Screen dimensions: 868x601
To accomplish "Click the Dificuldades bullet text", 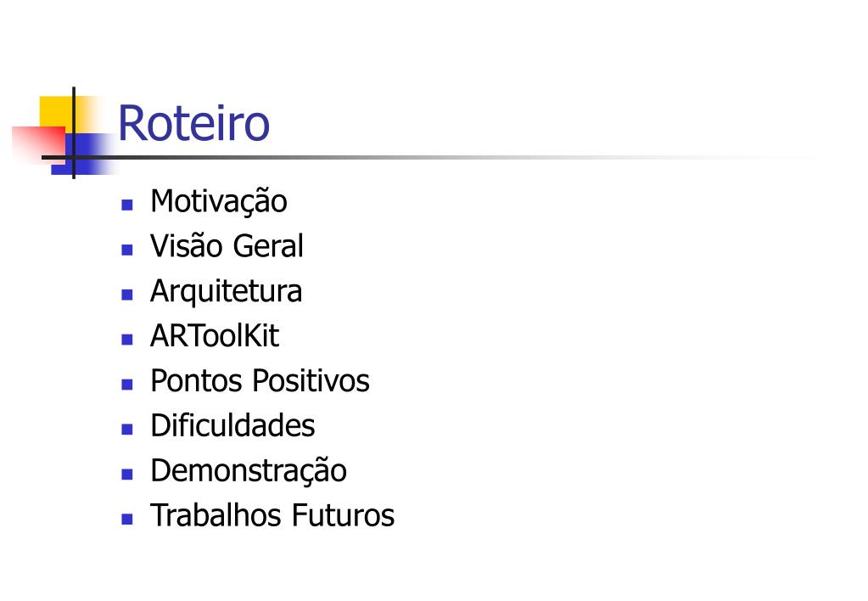I will [x=232, y=425].
